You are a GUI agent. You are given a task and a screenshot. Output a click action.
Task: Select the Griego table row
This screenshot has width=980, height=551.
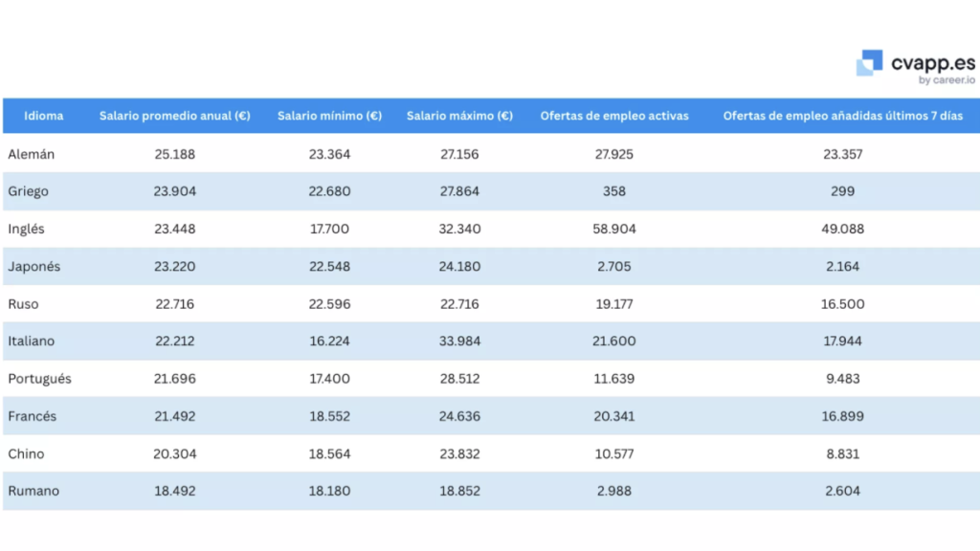tap(29, 191)
